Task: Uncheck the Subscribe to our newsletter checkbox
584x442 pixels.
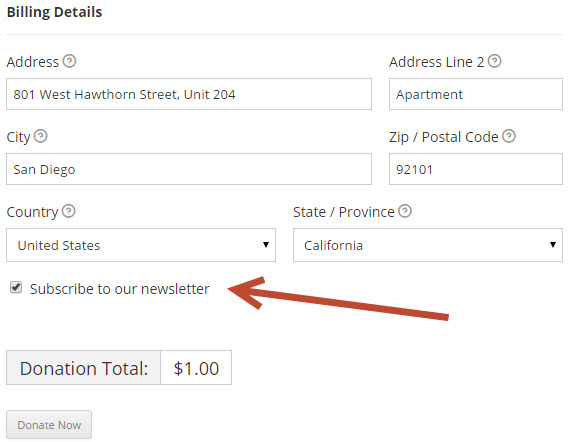Action: click(16, 287)
